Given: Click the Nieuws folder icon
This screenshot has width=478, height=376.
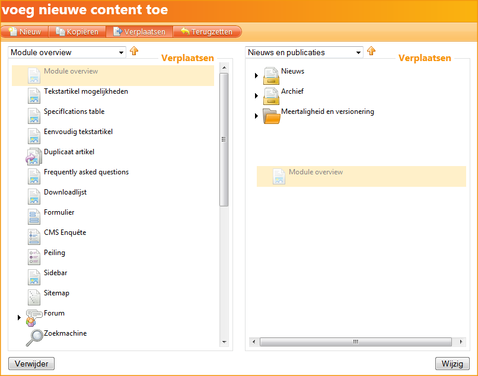Looking at the screenshot, I should (271, 76).
